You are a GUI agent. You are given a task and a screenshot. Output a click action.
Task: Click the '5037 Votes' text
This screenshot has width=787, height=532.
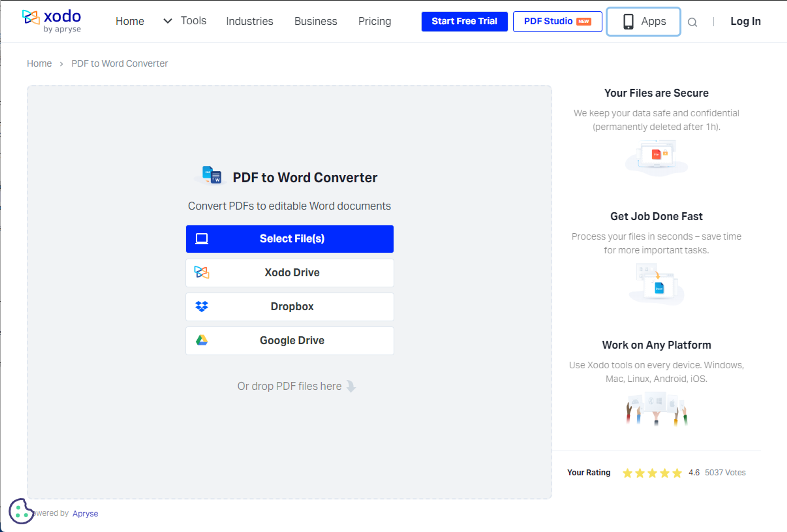(x=725, y=472)
